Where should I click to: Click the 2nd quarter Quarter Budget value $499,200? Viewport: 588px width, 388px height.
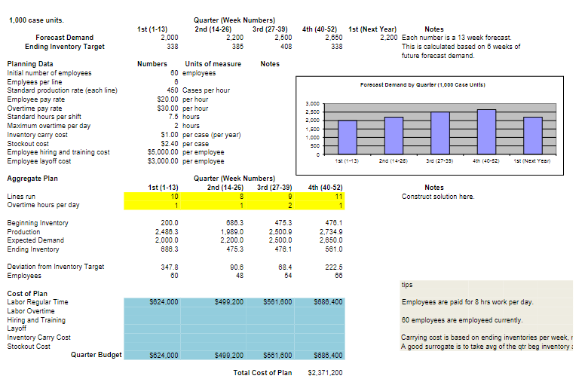click(x=213, y=356)
